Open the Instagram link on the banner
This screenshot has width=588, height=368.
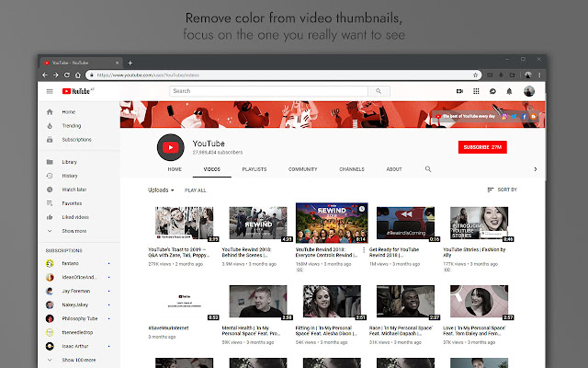tap(504, 117)
